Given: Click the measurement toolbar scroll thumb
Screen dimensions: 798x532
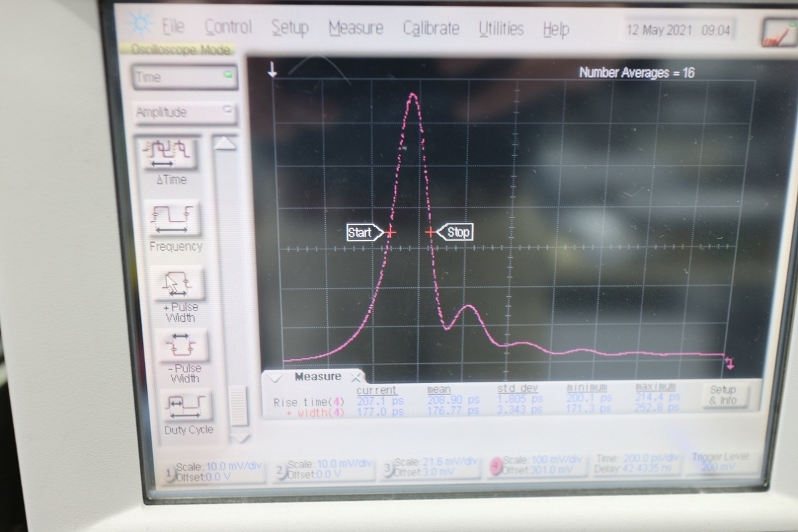Looking at the screenshot, I should [x=238, y=406].
